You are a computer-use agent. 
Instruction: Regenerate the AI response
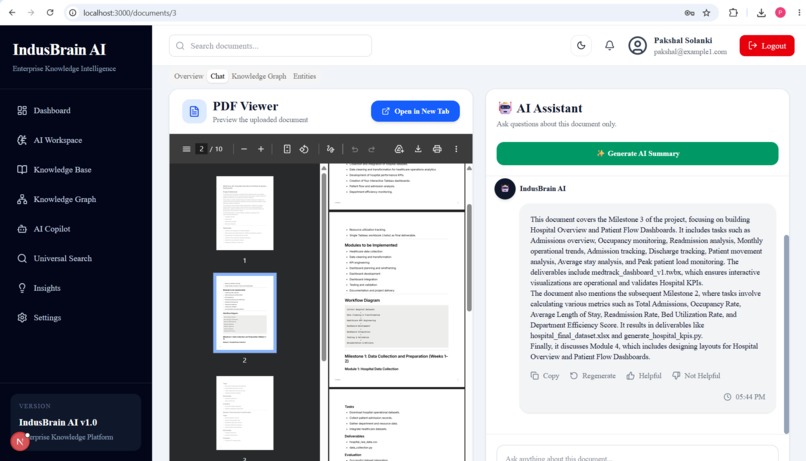click(x=593, y=376)
